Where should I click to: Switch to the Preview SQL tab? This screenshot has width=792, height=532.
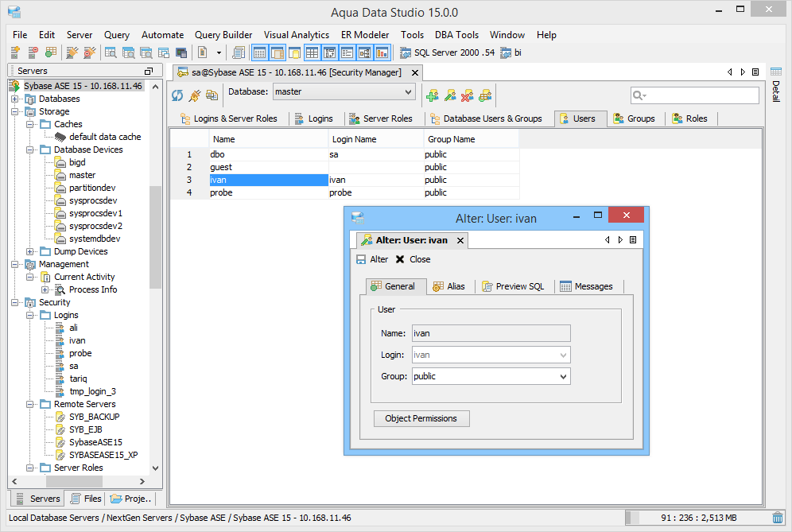click(x=513, y=286)
